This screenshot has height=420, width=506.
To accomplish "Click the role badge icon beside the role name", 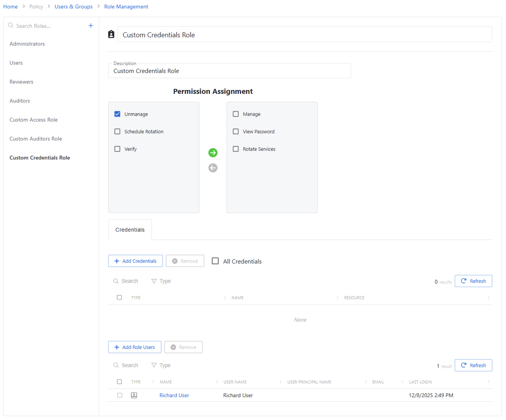I will [111, 34].
